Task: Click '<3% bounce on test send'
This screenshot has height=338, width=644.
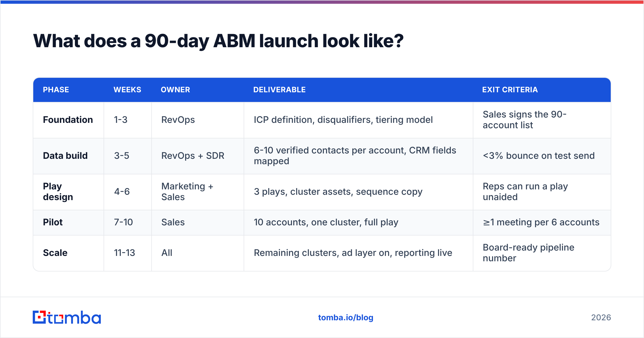Action: pyautogui.click(x=539, y=156)
